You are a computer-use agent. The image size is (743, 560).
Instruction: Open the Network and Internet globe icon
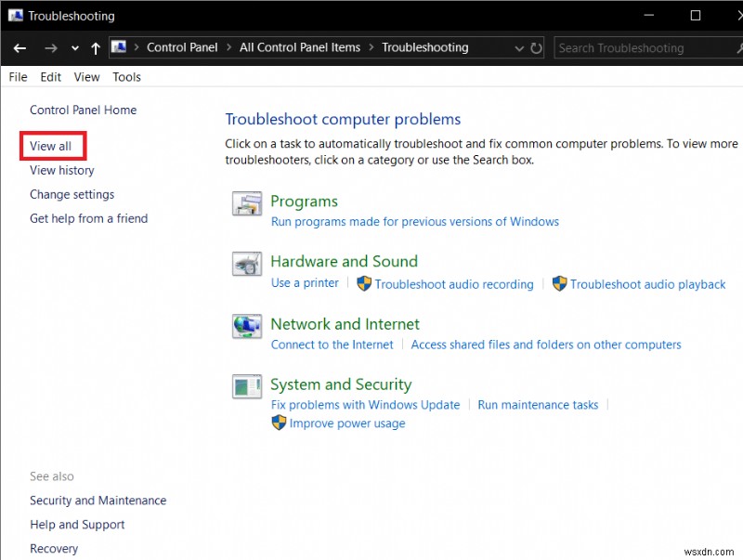[x=247, y=326]
